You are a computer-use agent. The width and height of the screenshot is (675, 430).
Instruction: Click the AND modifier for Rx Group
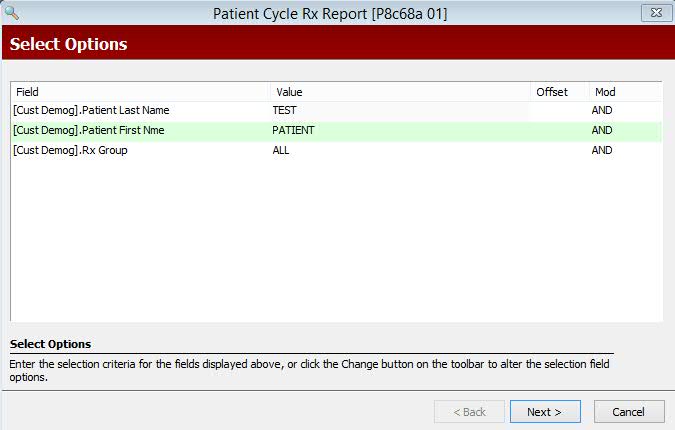tap(601, 151)
